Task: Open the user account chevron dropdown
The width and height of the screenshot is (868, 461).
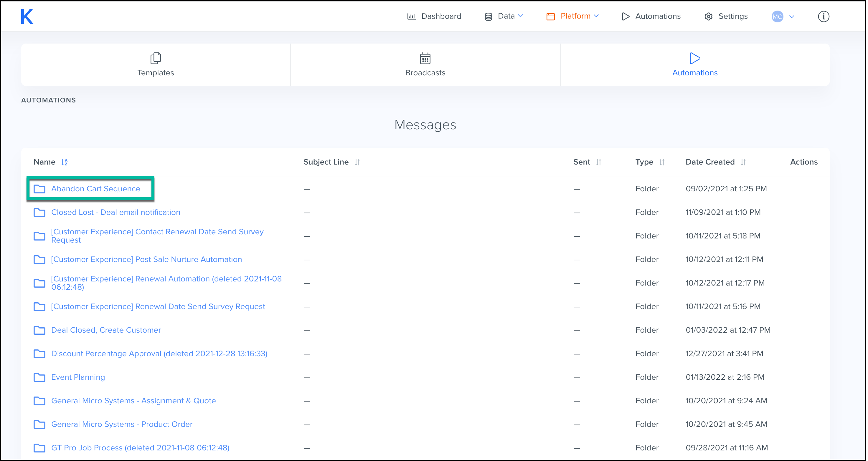Action: point(791,16)
